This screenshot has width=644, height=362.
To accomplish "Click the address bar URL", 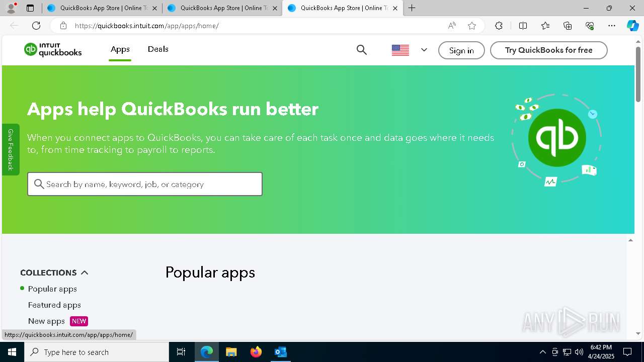I will click(146, 26).
